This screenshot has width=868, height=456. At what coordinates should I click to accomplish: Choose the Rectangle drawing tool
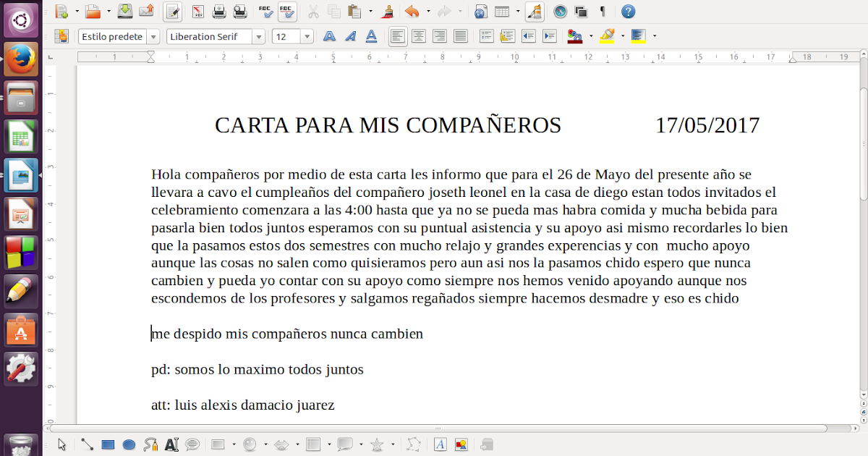108,444
